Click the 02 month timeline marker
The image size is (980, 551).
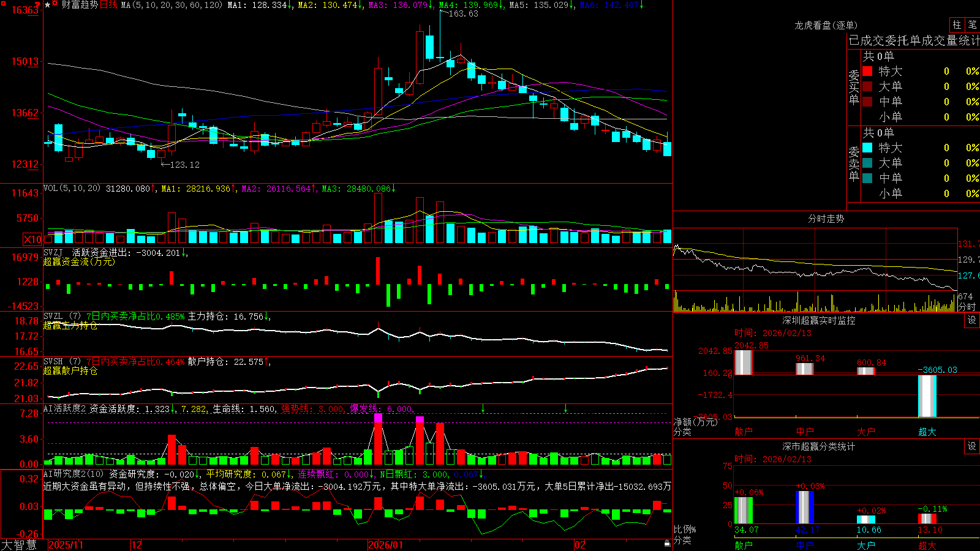click(x=580, y=545)
